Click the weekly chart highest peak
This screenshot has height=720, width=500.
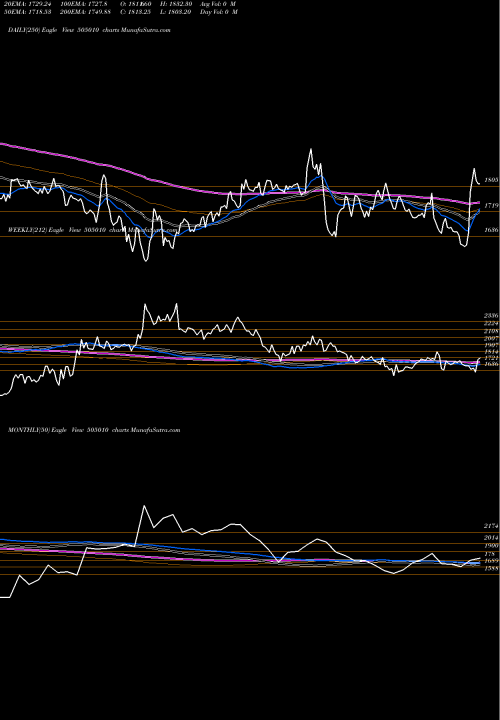[177, 304]
